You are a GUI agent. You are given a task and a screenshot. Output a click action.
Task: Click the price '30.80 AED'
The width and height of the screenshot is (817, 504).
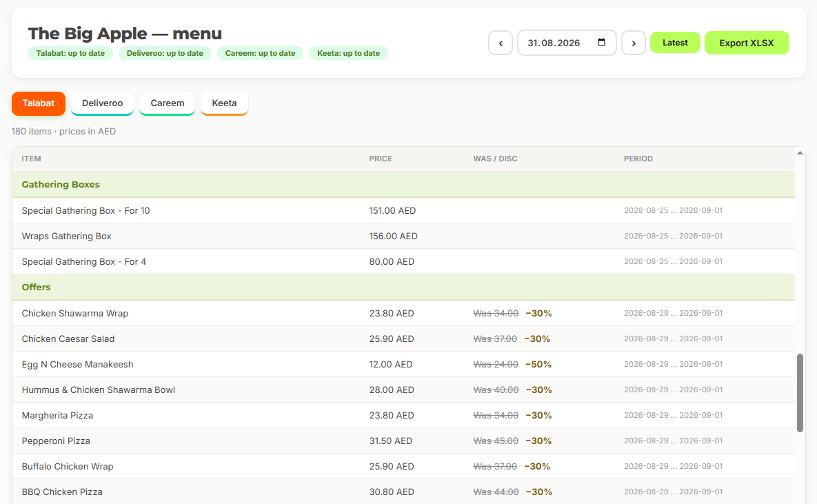point(392,492)
